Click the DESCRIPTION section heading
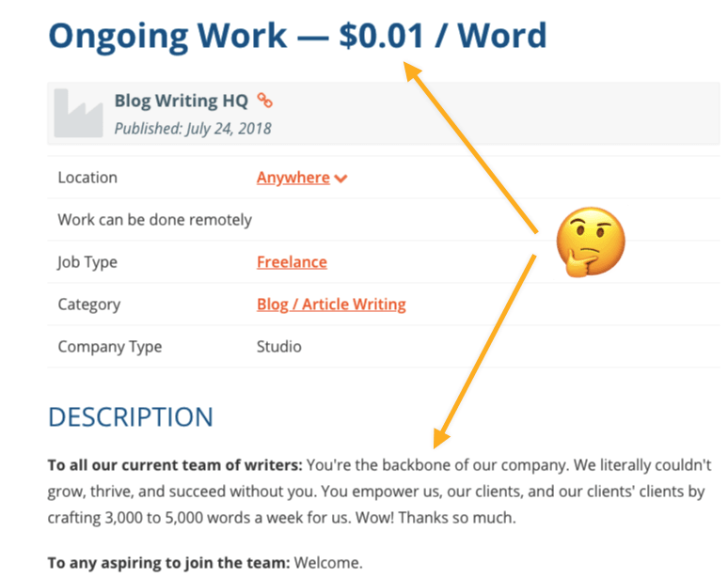 click(131, 417)
